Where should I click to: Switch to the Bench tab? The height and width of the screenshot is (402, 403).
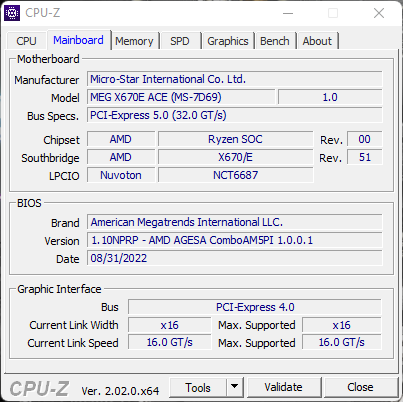[275, 41]
